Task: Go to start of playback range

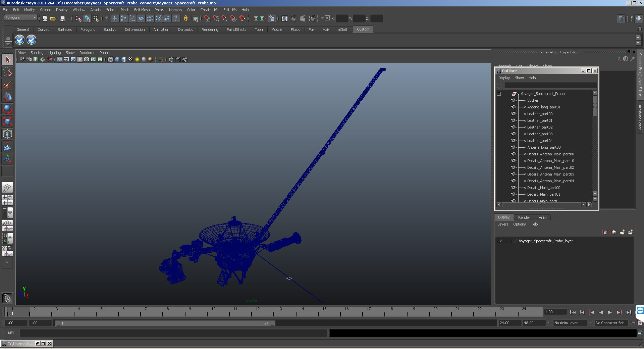Action: (x=573, y=312)
